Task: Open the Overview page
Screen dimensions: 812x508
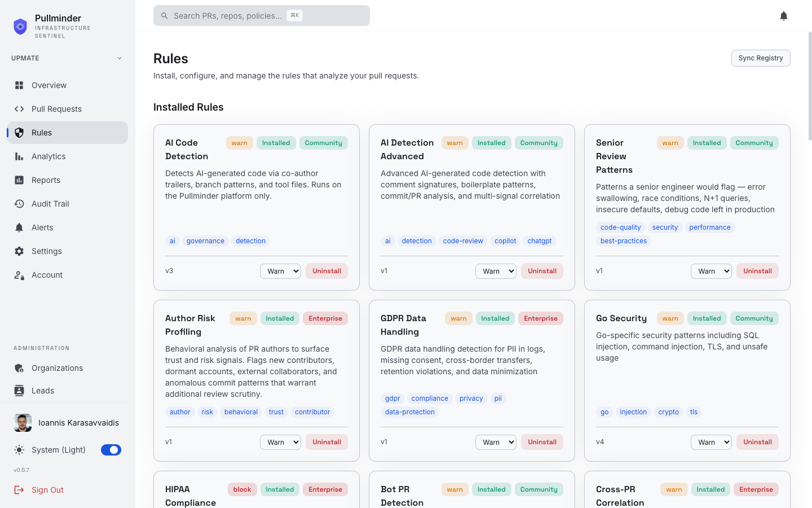Action: [x=68, y=85]
